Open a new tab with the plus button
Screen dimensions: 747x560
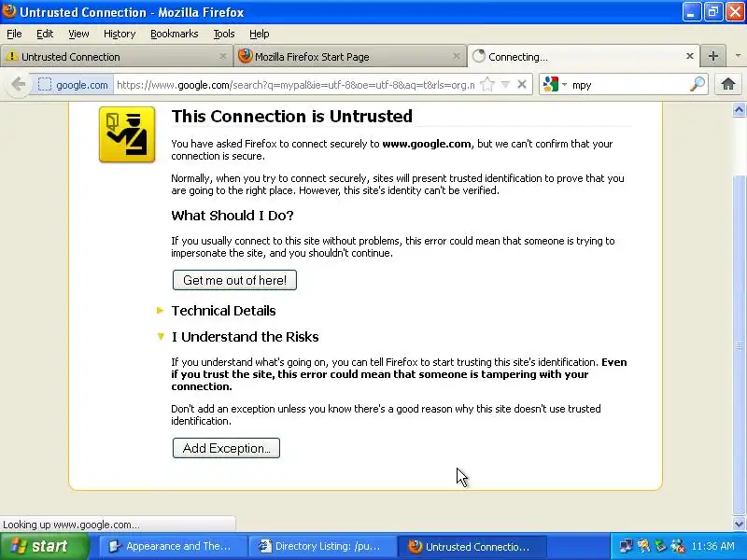[713, 56]
